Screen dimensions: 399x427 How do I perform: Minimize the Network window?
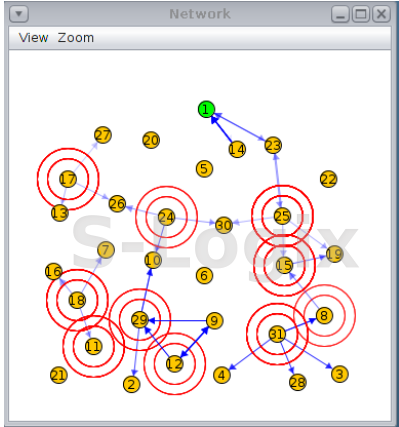(x=340, y=14)
